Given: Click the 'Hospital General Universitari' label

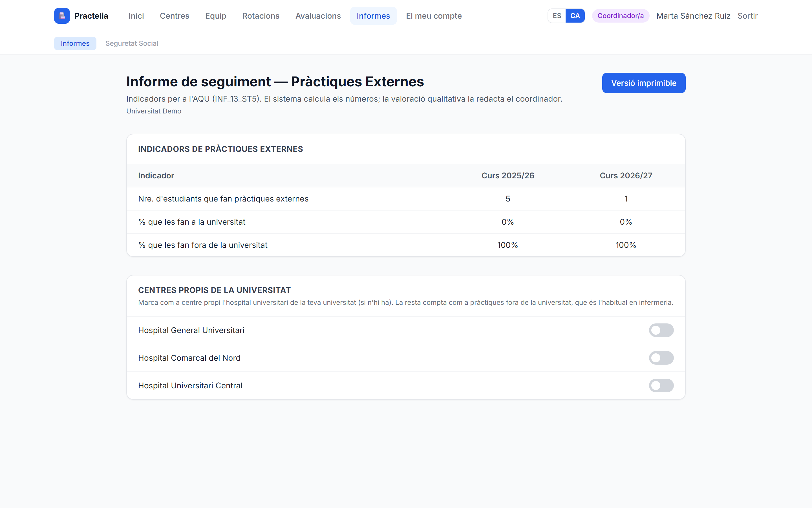Looking at the screenshot, I should 191,330.
